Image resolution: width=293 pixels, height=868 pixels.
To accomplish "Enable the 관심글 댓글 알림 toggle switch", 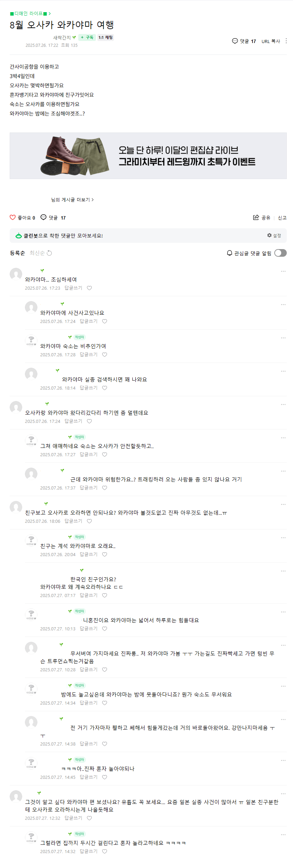I will coord(281,253).
